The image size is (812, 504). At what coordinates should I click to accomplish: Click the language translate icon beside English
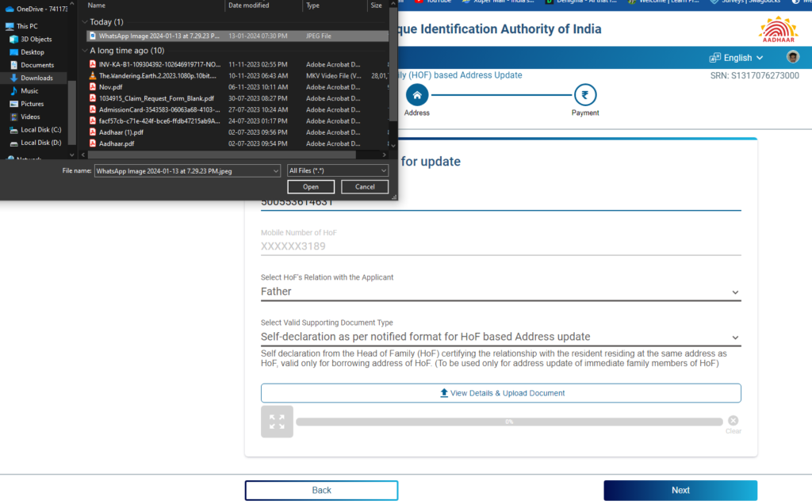click(x=714, y=57)
